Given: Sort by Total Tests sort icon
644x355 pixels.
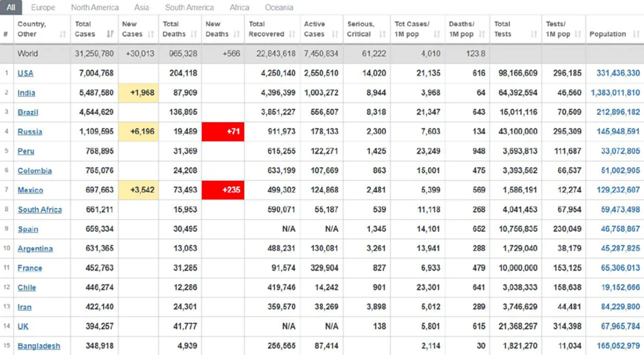Looking at the screenshot, I should click(x=534, y=34).
